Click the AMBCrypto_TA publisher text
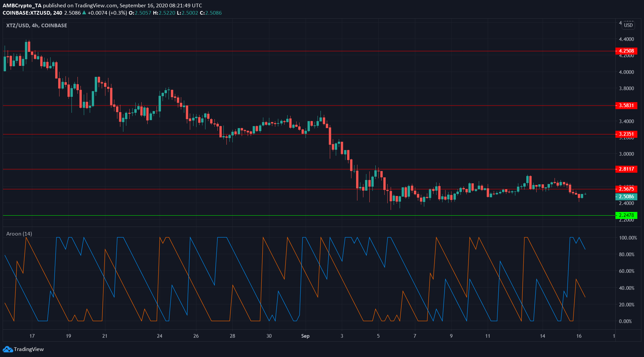The width and height of the screenshot is (644, 357). click(x=22, y=5)
